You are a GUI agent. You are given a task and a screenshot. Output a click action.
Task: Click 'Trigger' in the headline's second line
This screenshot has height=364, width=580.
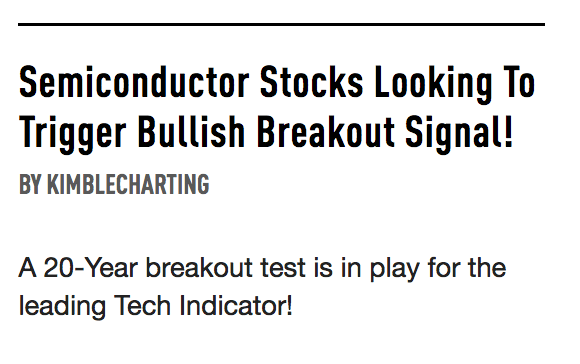73,134
